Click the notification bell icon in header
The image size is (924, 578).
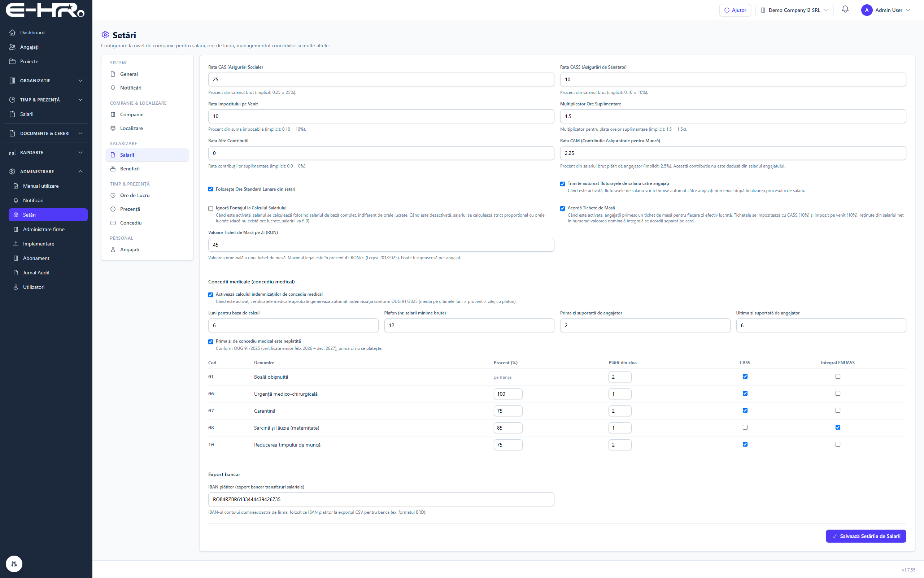coord(845,9)
